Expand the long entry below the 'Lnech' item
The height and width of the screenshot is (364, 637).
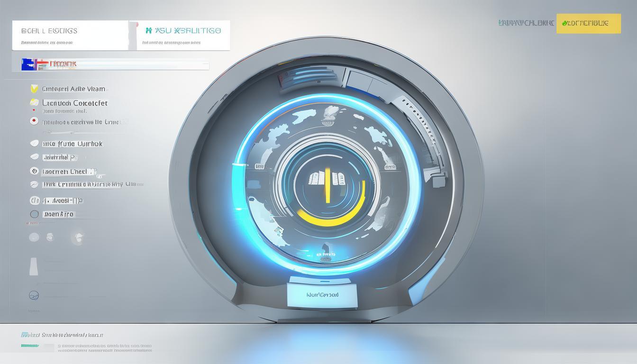(34, 184)
